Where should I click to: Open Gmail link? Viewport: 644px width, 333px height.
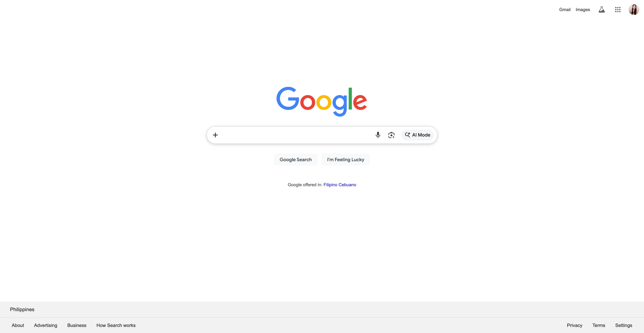click(x=565, y=10)
